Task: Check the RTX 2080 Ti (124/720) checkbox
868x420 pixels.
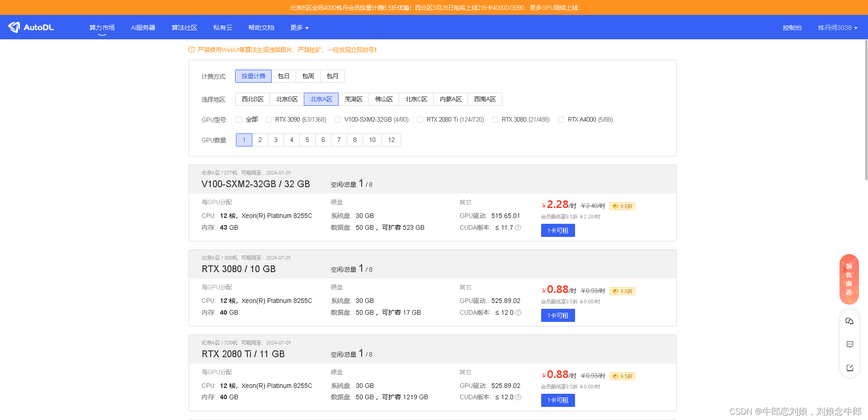Action: 420,119
